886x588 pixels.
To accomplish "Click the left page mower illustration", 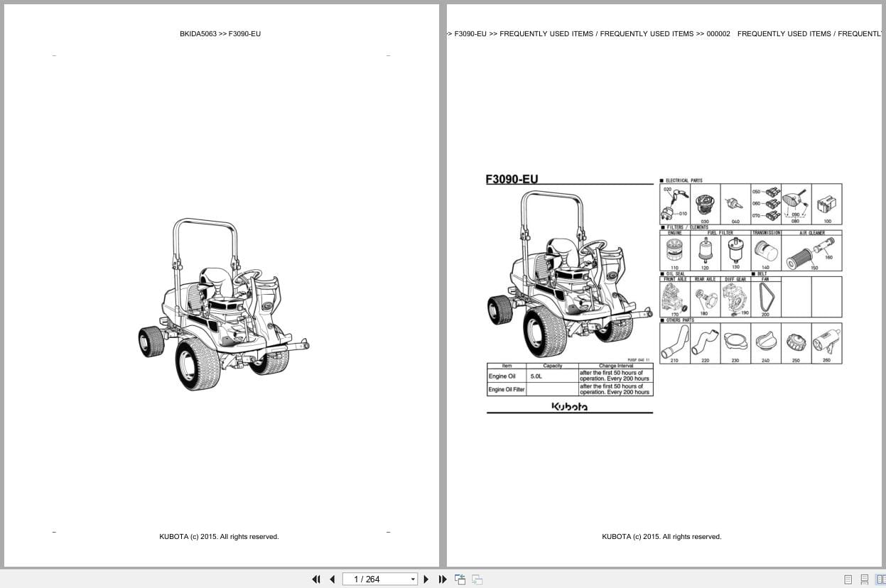I will tap(223, 304).
